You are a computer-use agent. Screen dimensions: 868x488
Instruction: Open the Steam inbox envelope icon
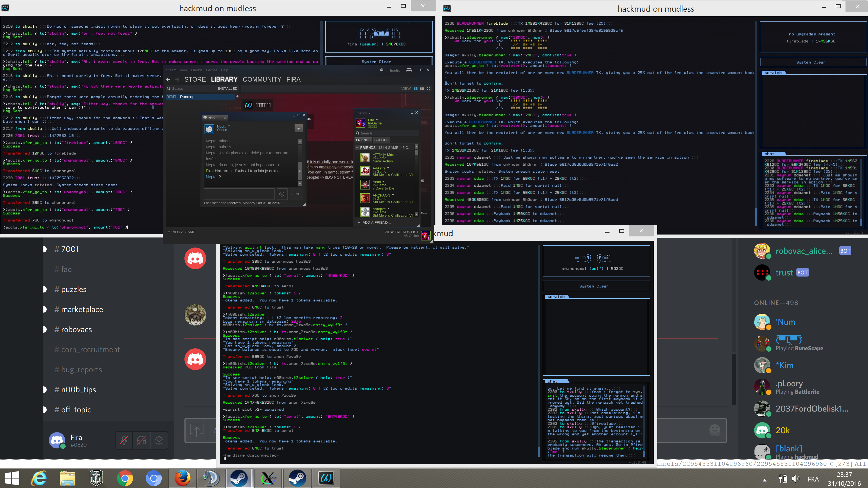[x=382, y=70]
